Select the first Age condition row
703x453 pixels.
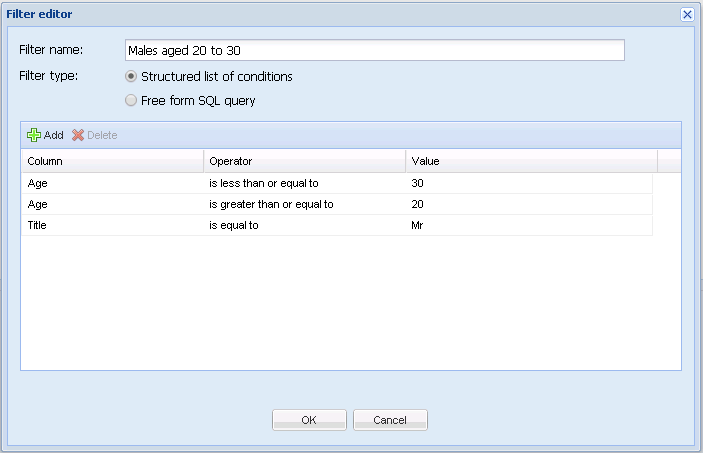click(337, 183)
